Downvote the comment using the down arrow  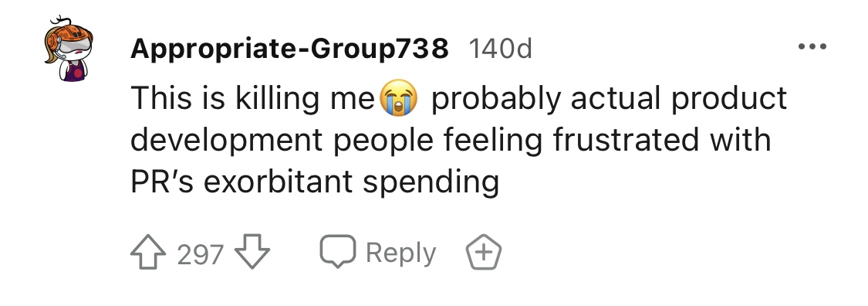252,253
